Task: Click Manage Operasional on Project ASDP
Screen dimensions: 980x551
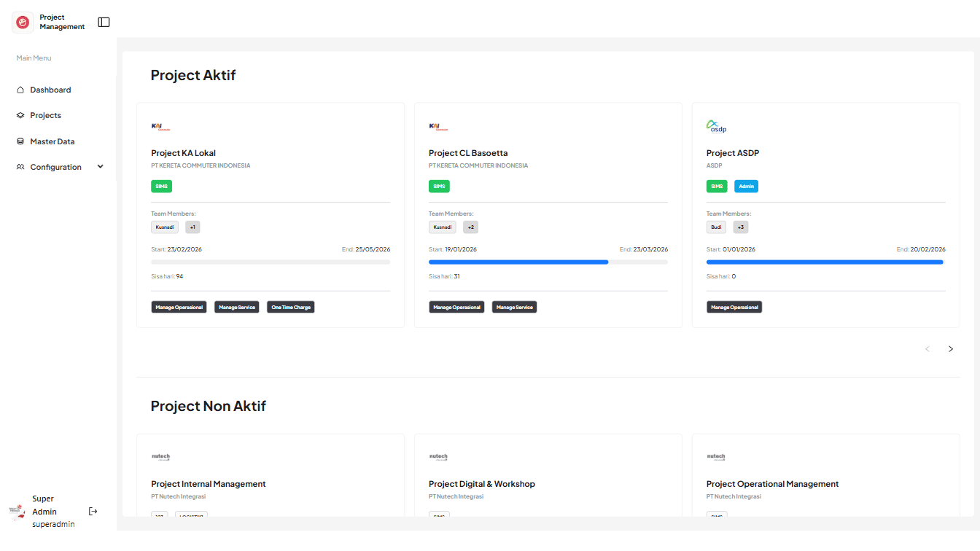Action: tap(734, 308)
